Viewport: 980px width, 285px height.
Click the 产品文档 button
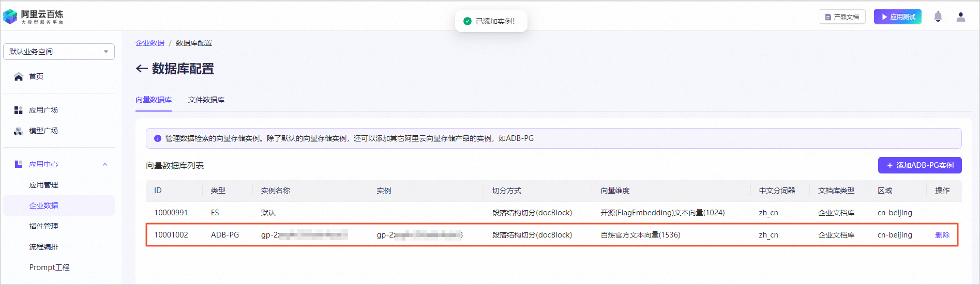click(842, 17)
